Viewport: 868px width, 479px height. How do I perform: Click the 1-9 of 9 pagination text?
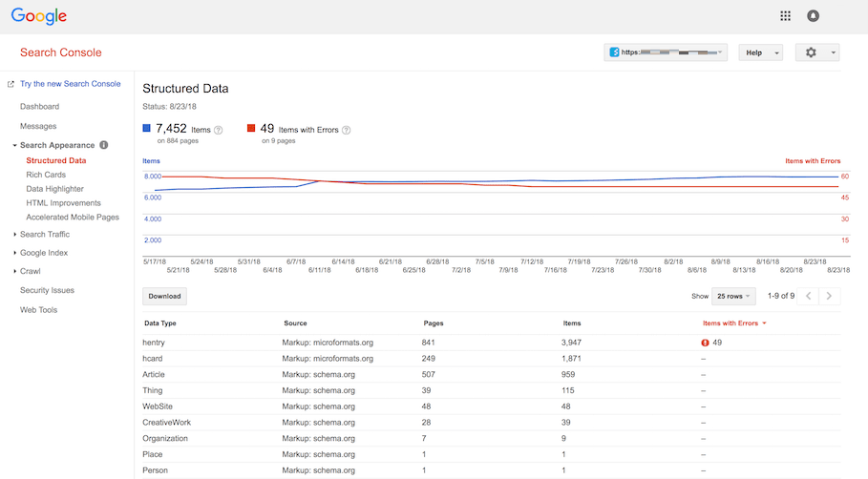tap(780, 296)
